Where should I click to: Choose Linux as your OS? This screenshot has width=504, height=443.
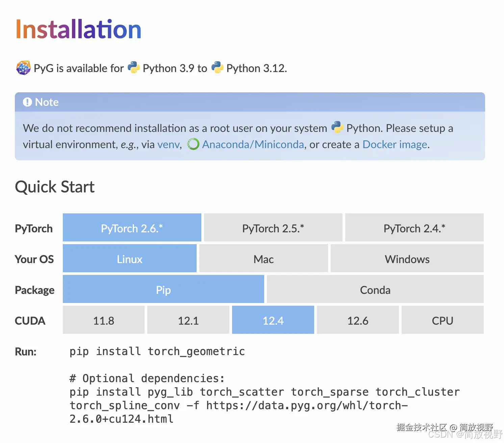click(x=130, y=258)
